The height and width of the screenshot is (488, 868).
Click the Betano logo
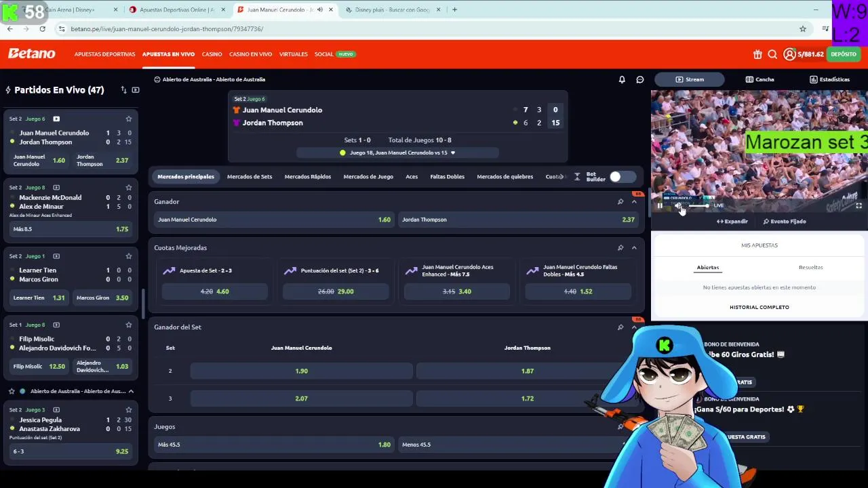(x=31, y=54)
